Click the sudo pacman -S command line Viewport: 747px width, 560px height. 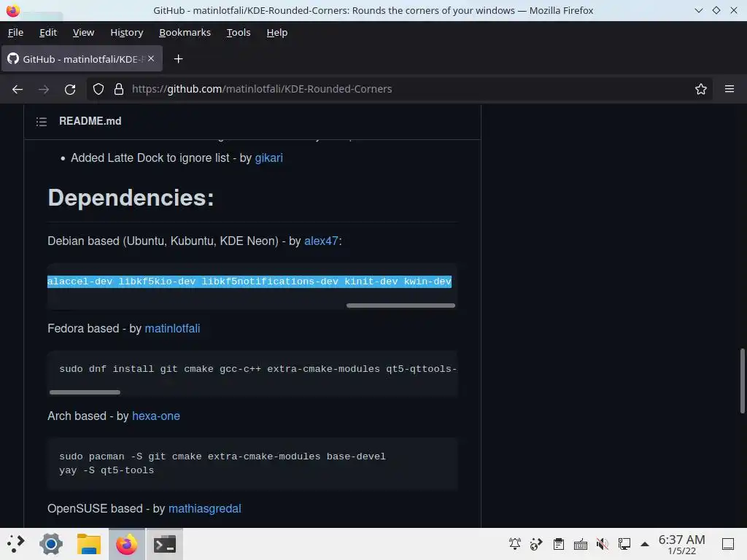click(x=222, y=456)
